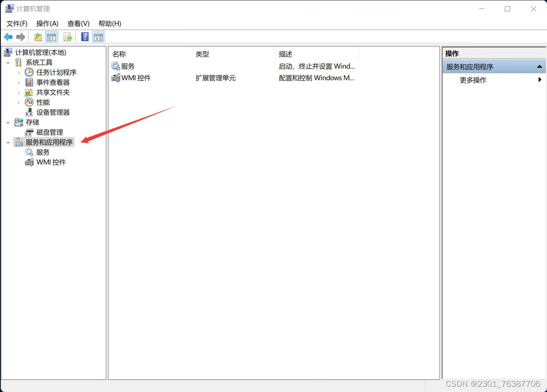Click WMI 控件 icon in list pane
Viewport: 547px width, 392px height.
(x=115, y=78)
